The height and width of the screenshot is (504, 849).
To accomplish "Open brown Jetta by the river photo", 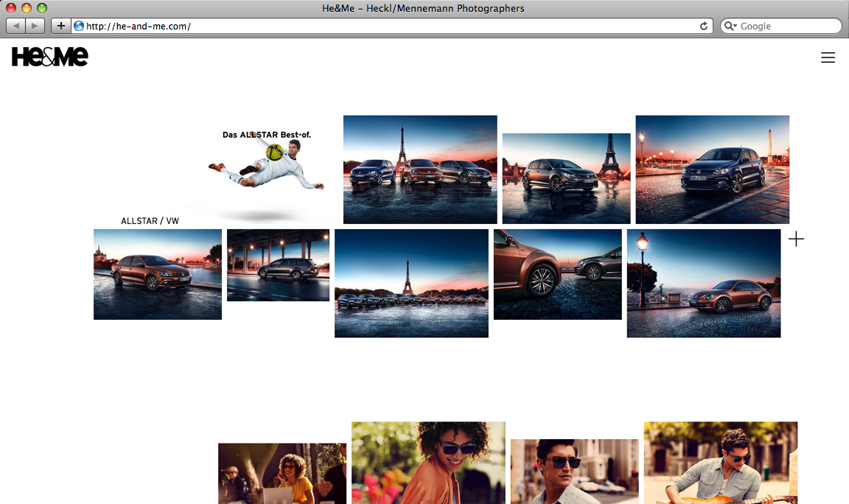I will point(158,274).
